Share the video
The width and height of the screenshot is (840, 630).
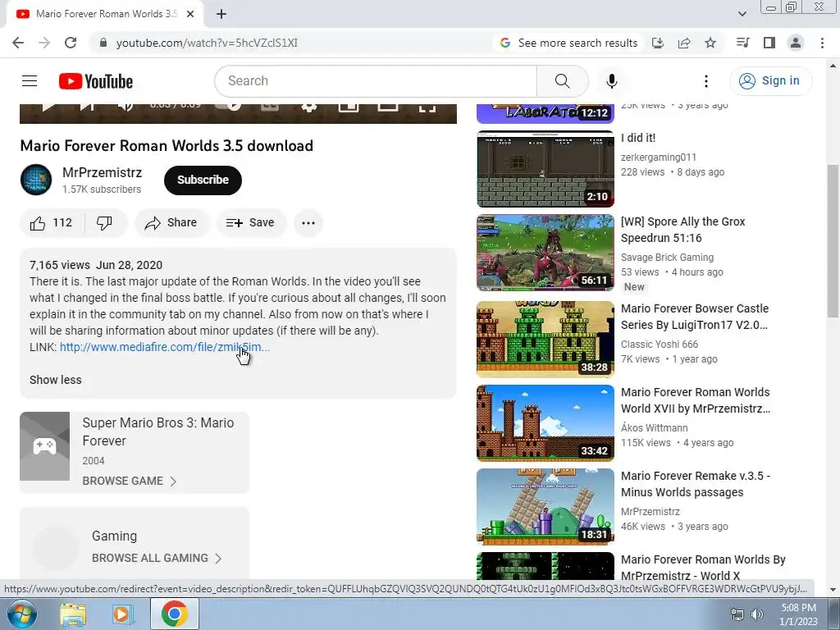coord(171,223)
